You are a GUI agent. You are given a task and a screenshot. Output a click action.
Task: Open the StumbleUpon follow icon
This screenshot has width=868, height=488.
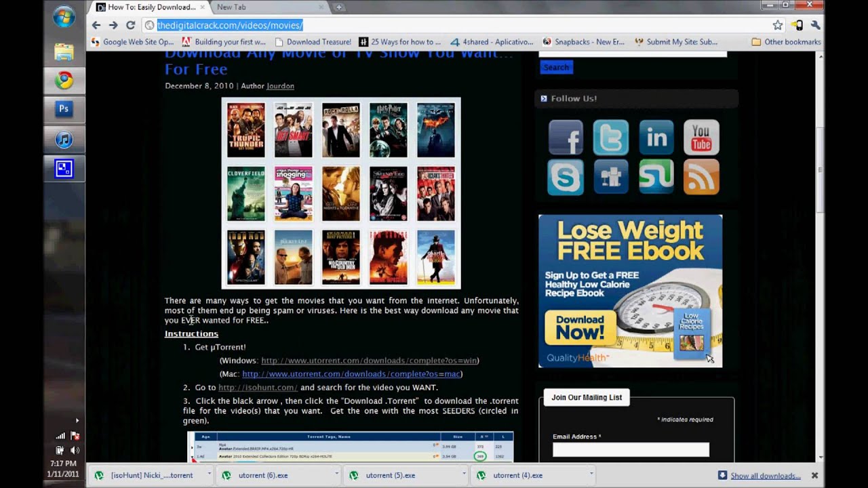point(656,177)
